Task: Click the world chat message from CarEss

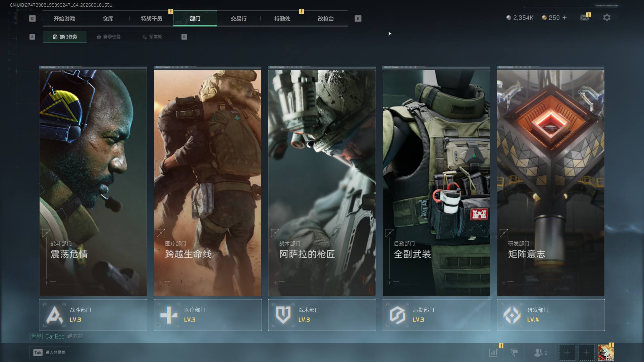Action: coord(56,336)
